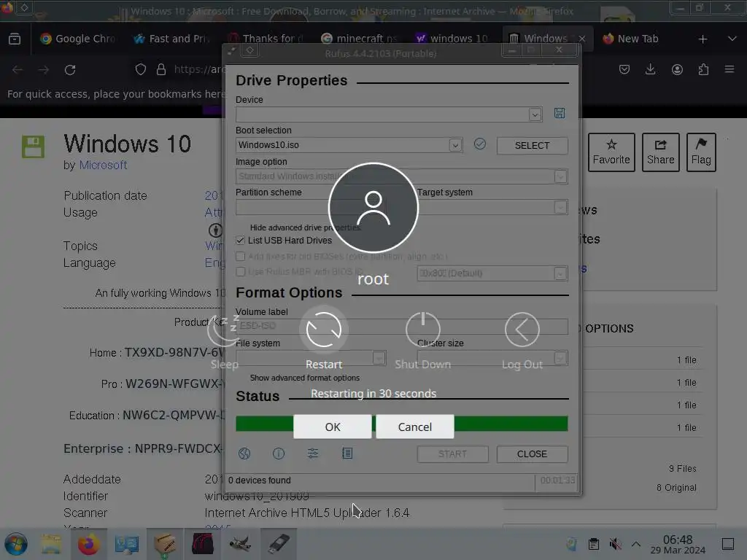Click the Flag button on Internet Archive page
This screenshot has width=747, height=560.
click(701, 152)
